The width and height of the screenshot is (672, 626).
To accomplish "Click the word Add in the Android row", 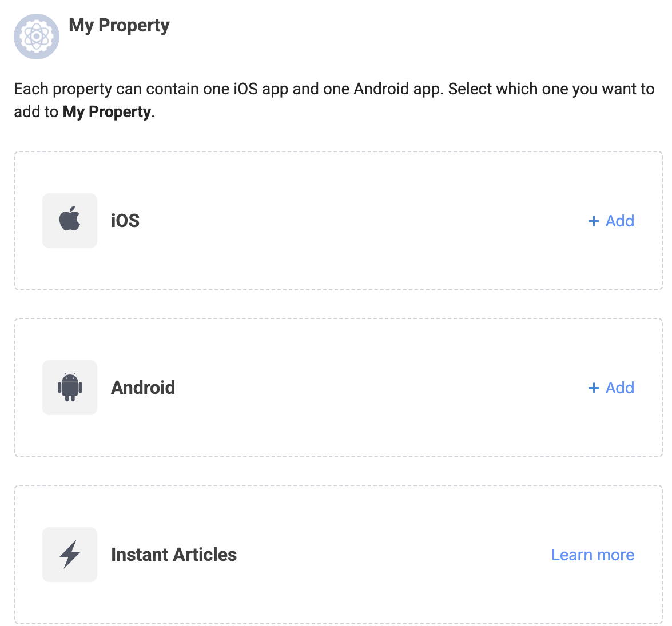I will 620,388.
